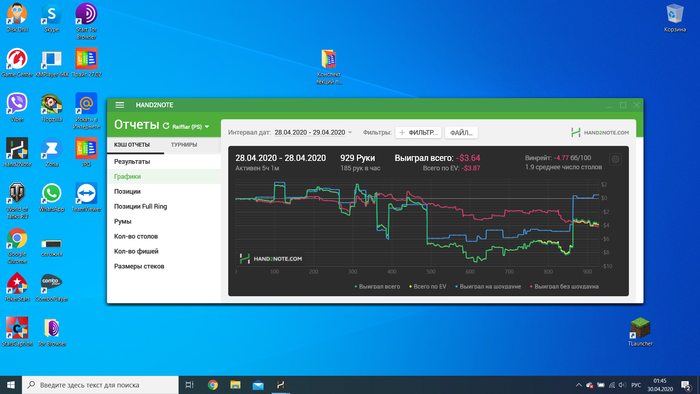The image size is (700, 394).
Task: Click the Windows Start button
Action: pos(11,385)
